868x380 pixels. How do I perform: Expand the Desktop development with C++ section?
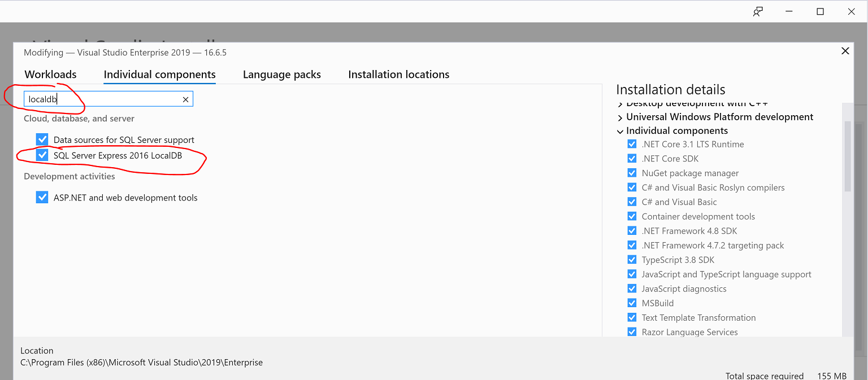click(x=620, y=104)
